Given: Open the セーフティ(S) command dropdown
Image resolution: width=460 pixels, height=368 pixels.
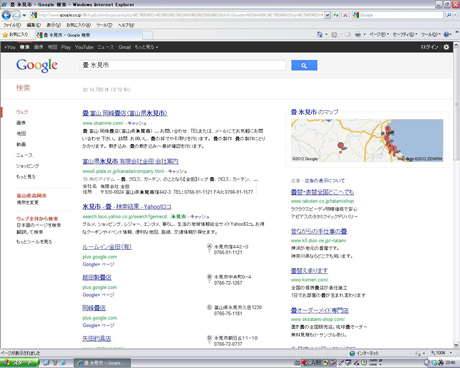Looking at the screenshot, I should coord(405,34).
